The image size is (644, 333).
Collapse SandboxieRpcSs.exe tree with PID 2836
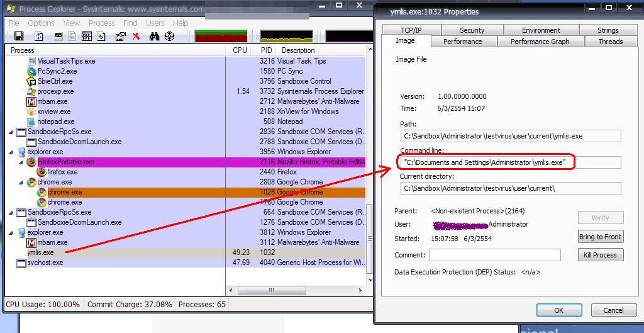(11, 132)
